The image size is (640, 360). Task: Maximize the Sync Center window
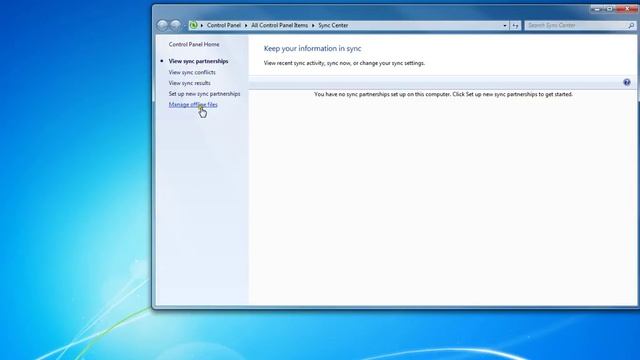[x=609, y=9]
